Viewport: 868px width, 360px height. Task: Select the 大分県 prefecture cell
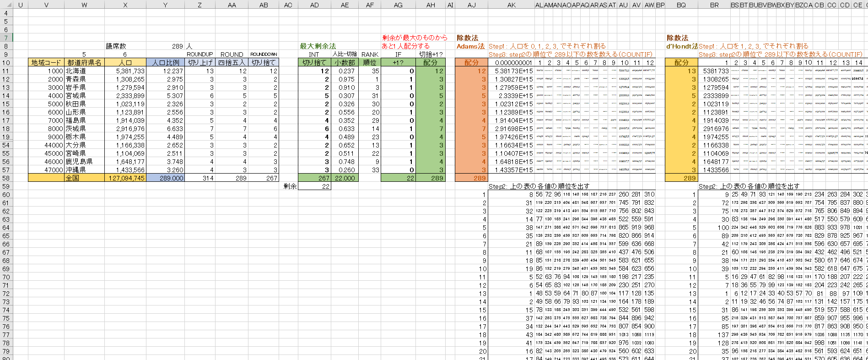[84, 145]
